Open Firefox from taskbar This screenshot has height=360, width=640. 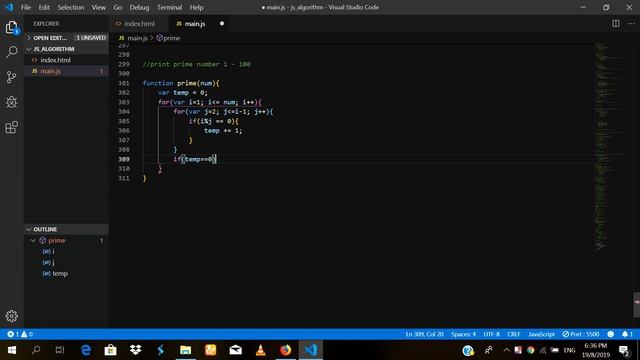285,350
